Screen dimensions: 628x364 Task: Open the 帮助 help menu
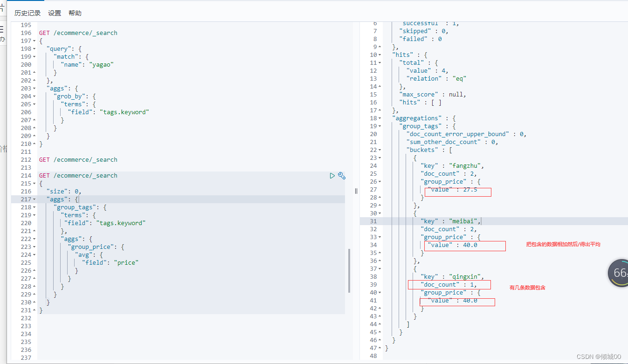click(75, 13)
